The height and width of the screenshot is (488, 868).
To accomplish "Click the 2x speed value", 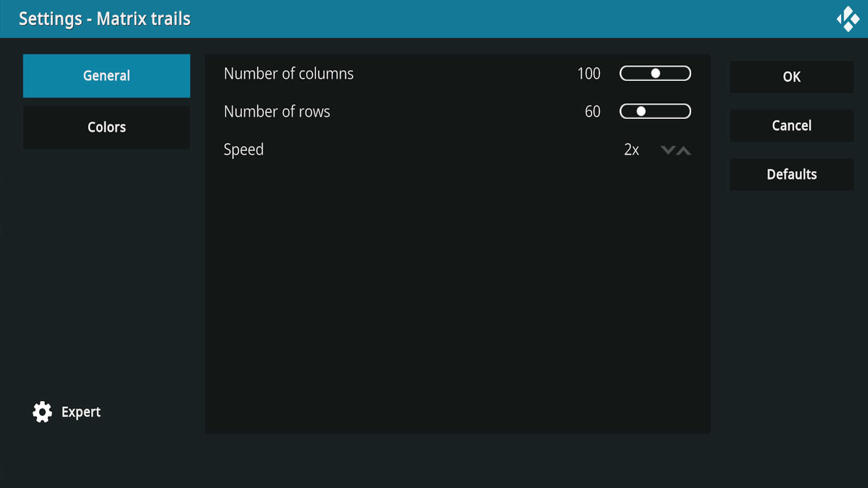I will pos(631,150).
